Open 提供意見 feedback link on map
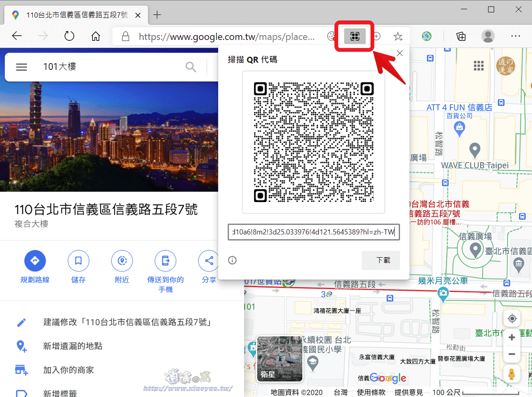This screenshot has width=532, height=397. [x=408, y=392]
